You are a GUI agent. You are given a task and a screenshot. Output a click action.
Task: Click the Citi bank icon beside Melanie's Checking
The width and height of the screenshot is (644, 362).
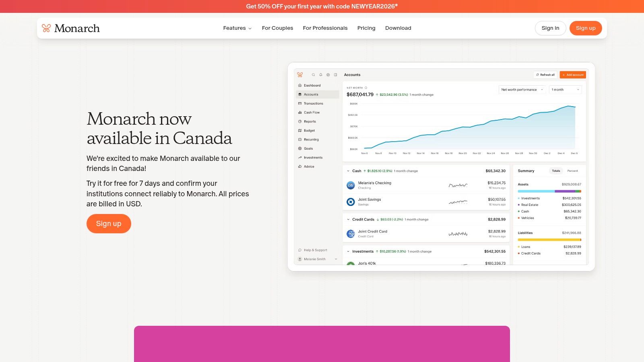point(351,185)
